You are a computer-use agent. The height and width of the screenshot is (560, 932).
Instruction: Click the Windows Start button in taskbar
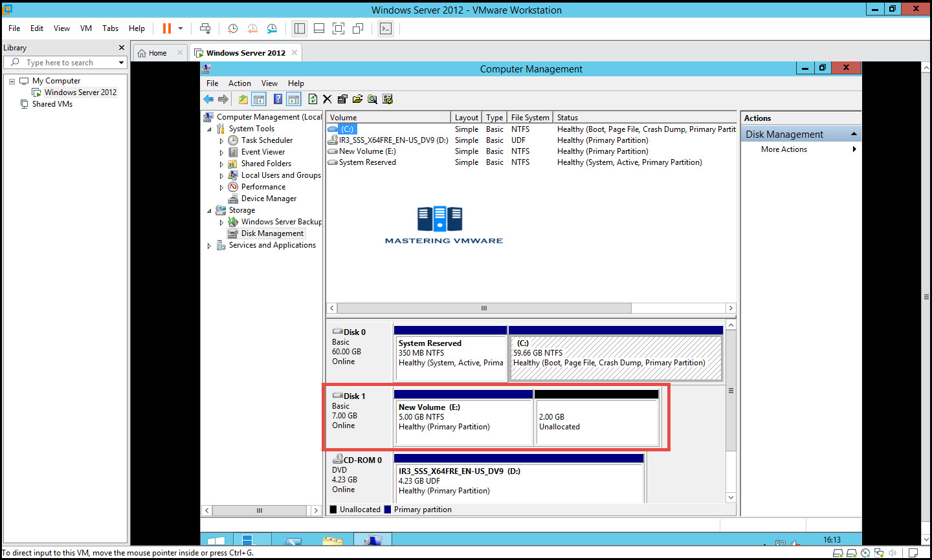click(216, 541)
